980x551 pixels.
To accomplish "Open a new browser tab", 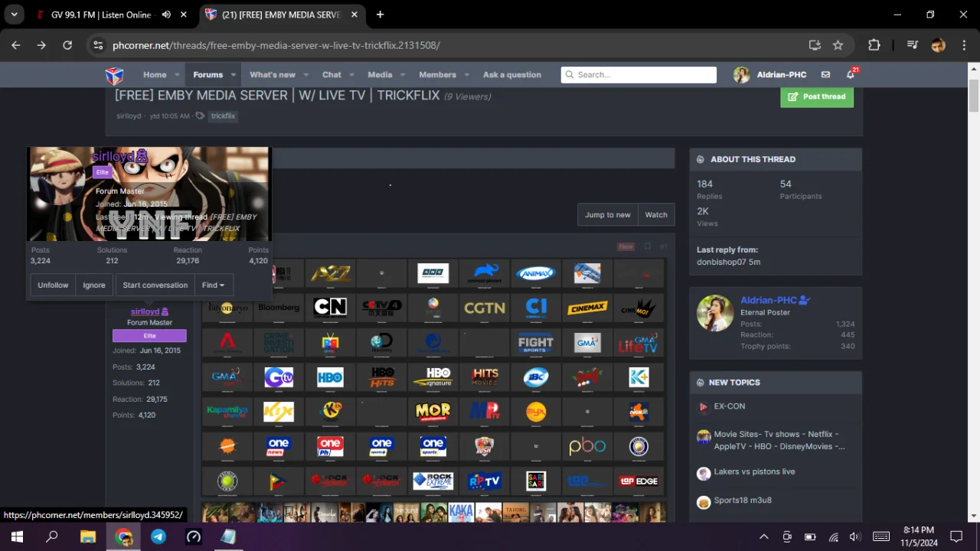I will click(380, 15).
